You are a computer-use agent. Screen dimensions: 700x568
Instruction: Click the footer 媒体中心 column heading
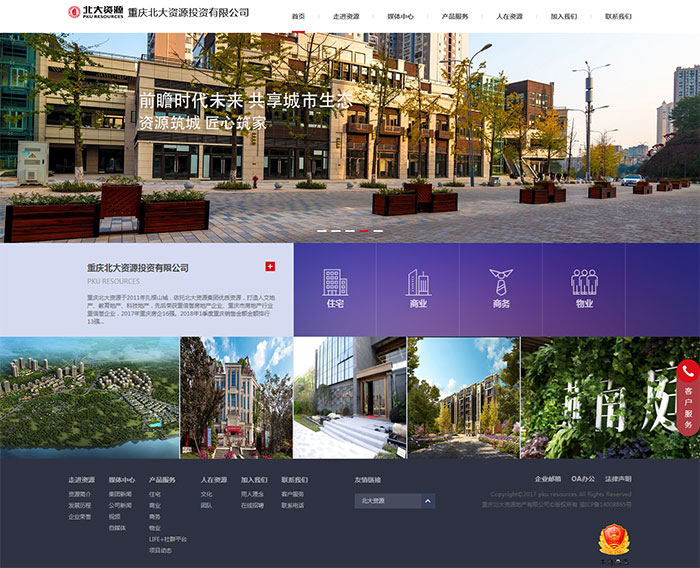(x=122, y=480)
